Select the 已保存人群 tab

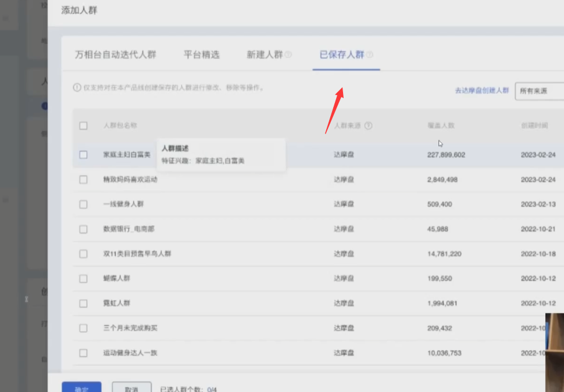(342, 55)
